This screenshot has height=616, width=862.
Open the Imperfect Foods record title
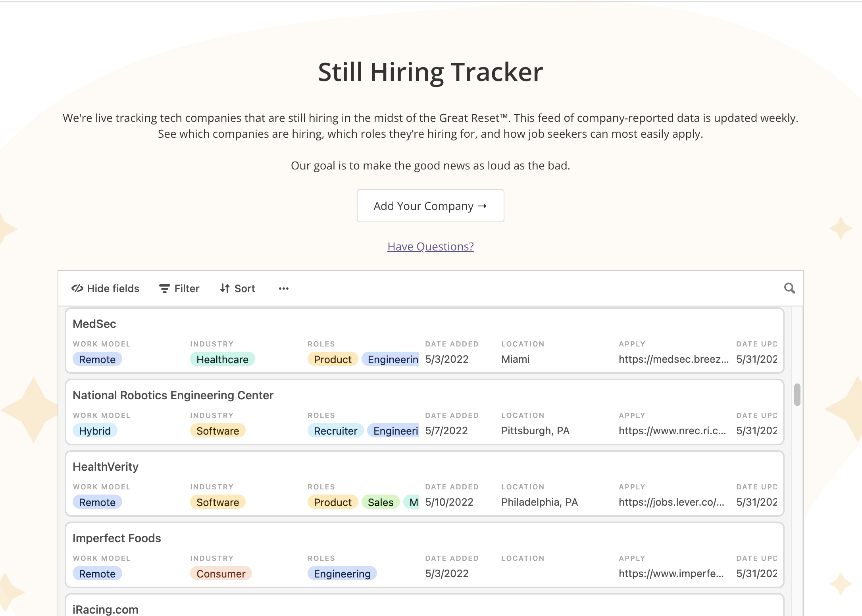[x=117, y=538]
